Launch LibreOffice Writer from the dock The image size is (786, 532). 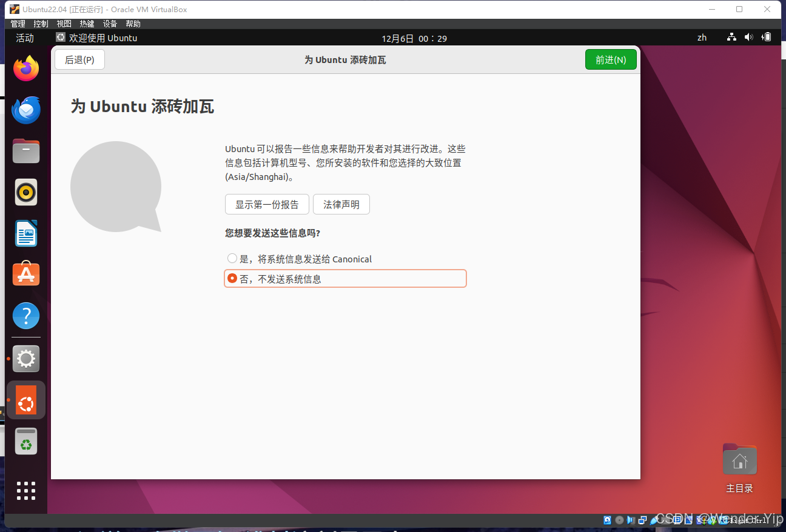[x=26, y=233]
